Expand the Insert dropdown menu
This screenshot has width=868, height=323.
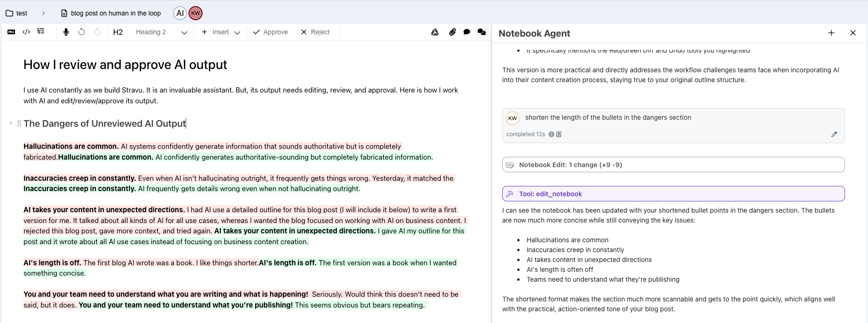tap(220, 32)
